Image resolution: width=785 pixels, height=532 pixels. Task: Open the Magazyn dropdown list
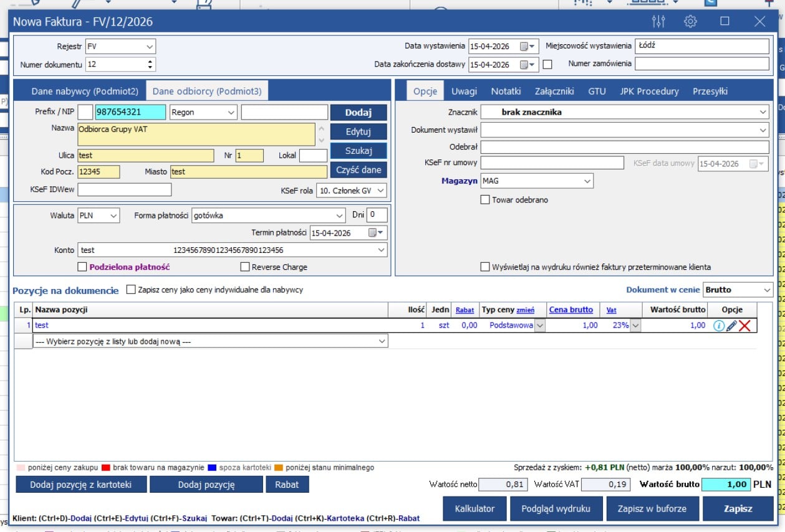coord(587,181)
